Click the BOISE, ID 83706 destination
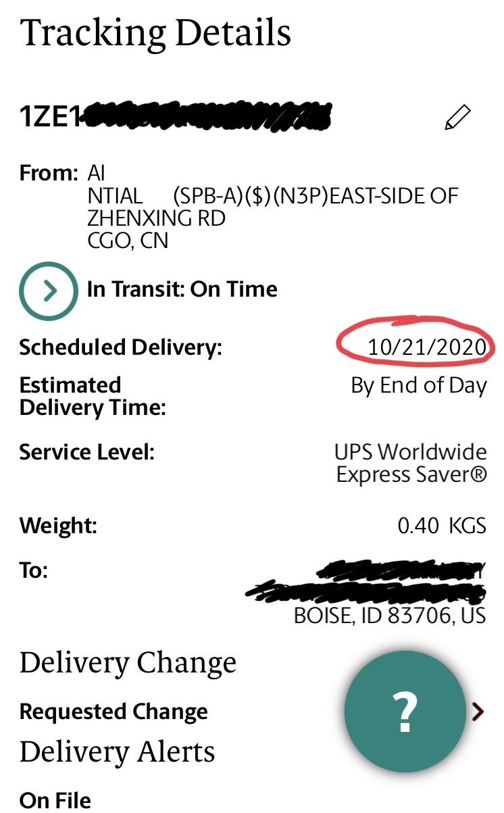504x813 pixels. pyautogui.click(x=390, y=616)
